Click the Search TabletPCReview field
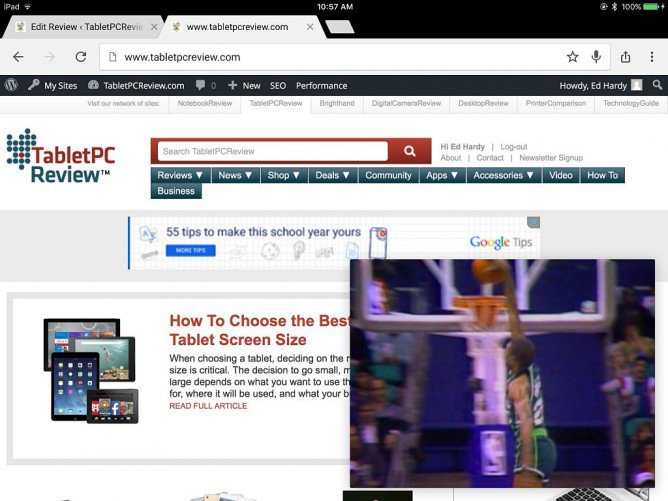The height and width of the screenshot is (501, 668). [x=273, y=151]
